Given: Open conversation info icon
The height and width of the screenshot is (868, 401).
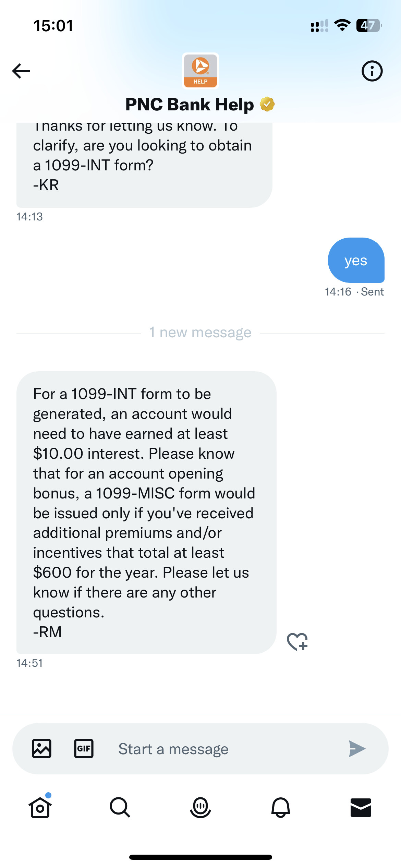Looking at the screenshot, I should [x=372, y=71].
